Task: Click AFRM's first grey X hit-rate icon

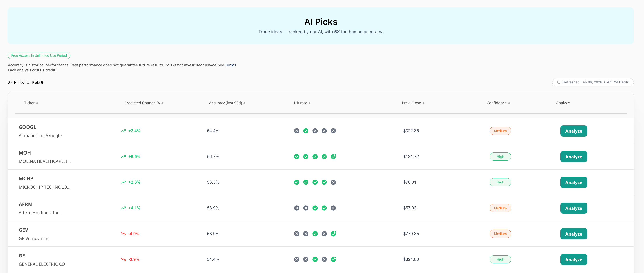Action: click(296, 208)
